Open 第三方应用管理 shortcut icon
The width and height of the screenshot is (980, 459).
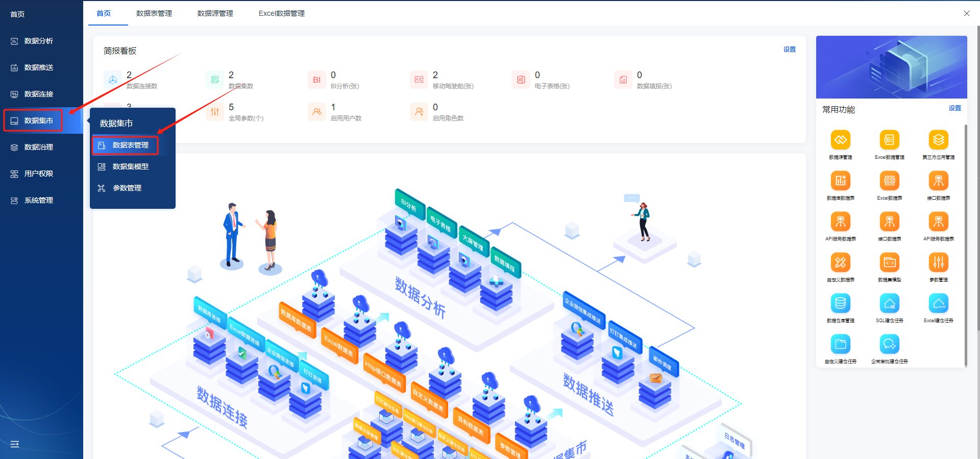[x=938, y=140]
